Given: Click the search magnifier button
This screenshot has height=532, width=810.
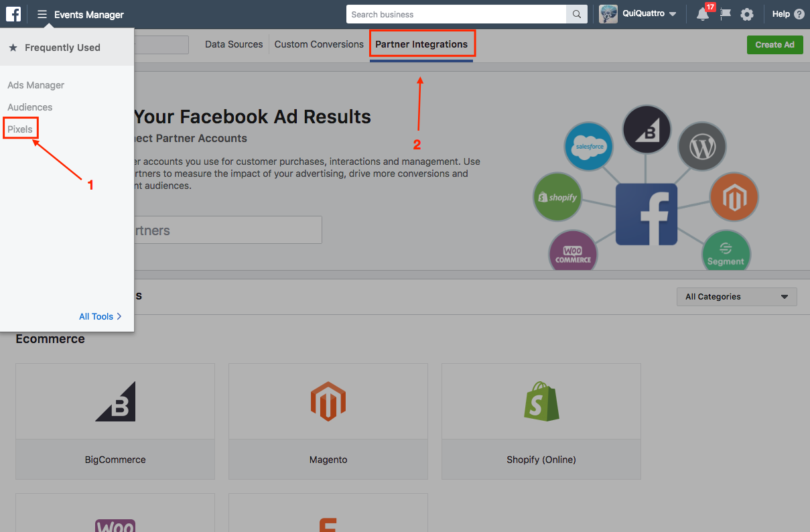Looking at the screenshot, I should pyautogui.click(x=576, y=14).
